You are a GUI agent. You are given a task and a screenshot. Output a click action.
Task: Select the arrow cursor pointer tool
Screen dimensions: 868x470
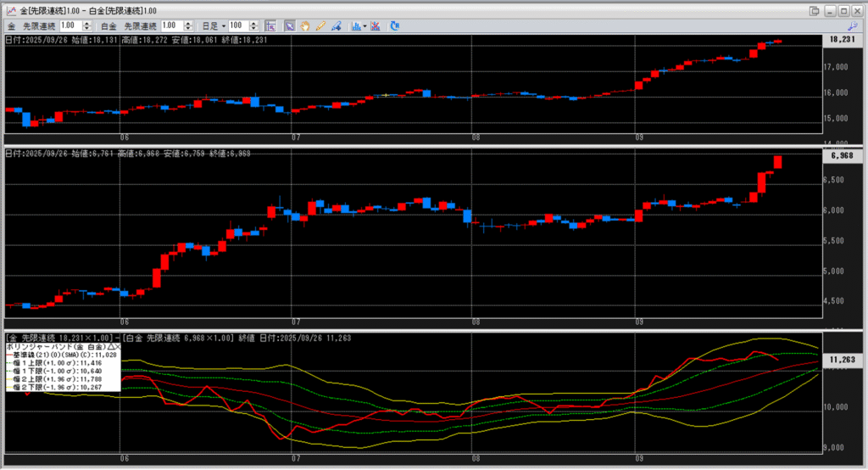(289, 26)
